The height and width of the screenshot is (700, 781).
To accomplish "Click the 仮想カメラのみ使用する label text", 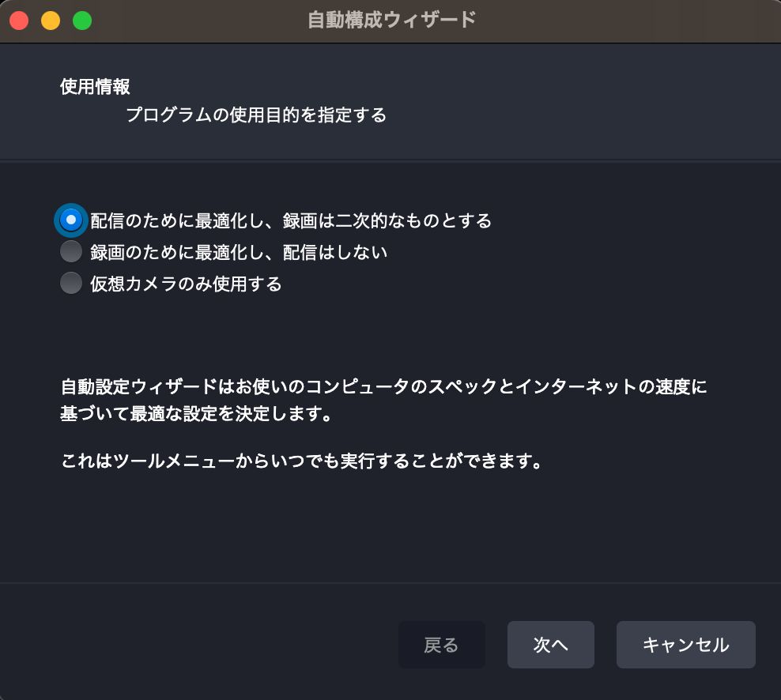I will point(186,284).
